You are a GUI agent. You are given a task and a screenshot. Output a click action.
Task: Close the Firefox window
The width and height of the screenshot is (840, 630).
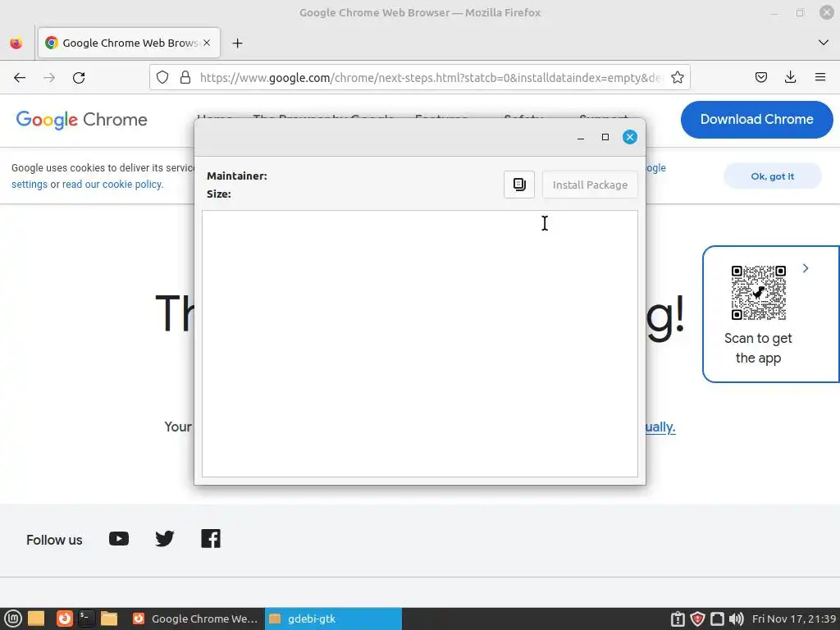pos(827,12)
